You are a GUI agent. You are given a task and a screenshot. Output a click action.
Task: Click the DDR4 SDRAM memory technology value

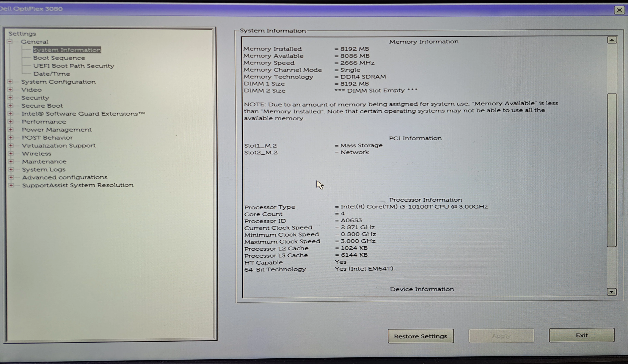(363, 77)
